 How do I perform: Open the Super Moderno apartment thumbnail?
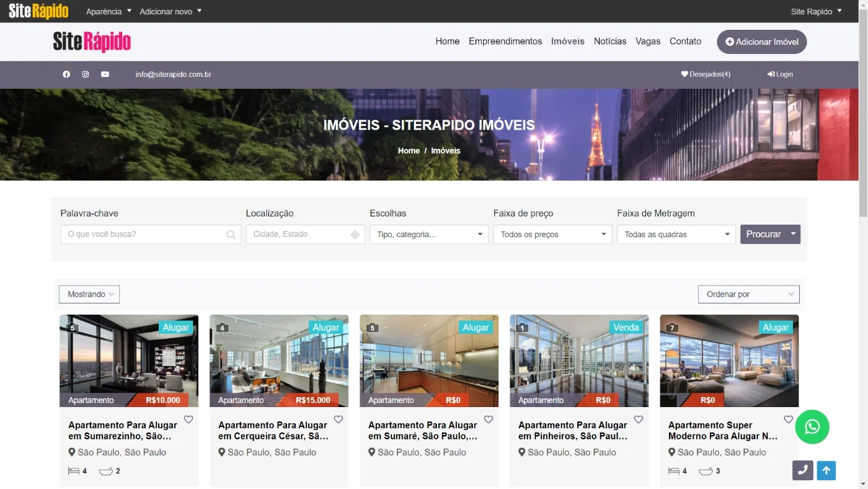tap(729, 361)
